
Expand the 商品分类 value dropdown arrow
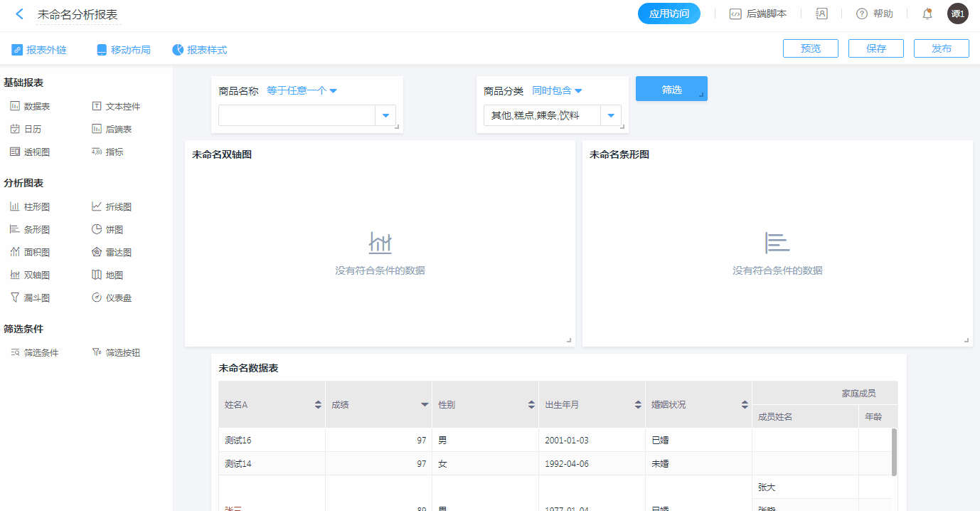click(x=611, y=115)
